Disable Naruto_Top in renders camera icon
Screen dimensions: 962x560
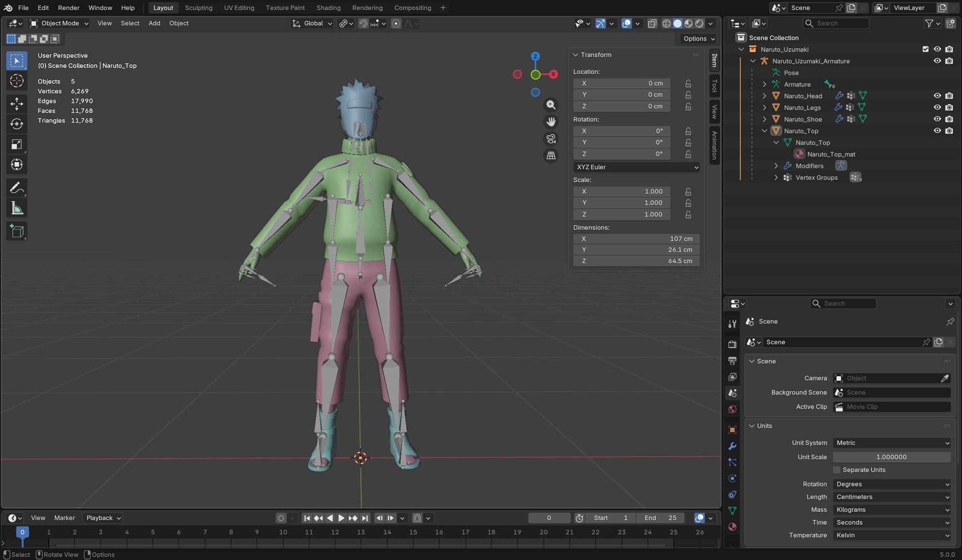949,131
